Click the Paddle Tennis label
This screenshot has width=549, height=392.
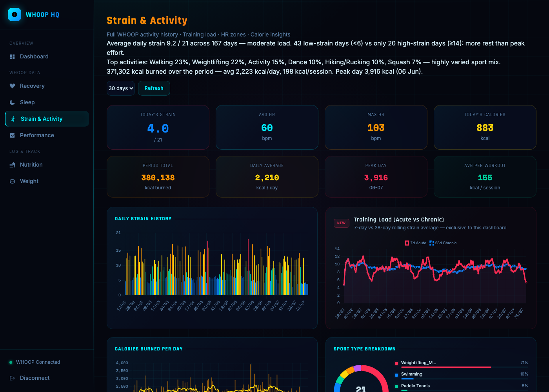coord(415,386)
